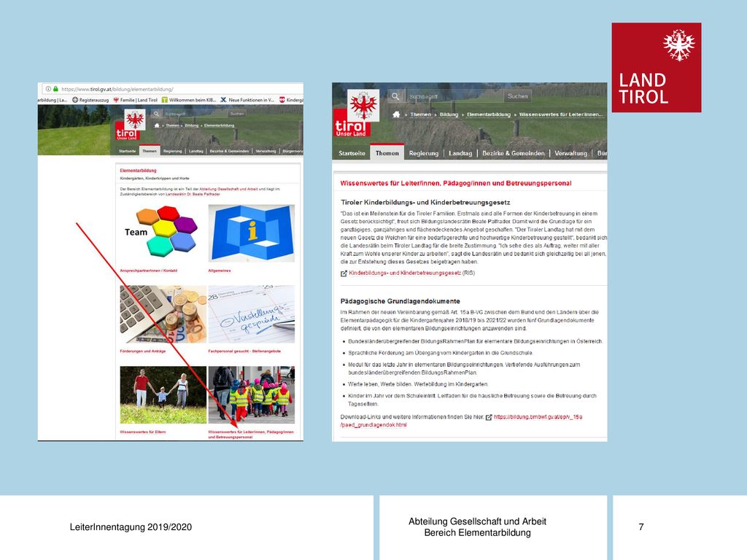Open the Allgemeines link
Image resolution: width=747 pixels, height=560 pixels.
click(x=220, y=271)
